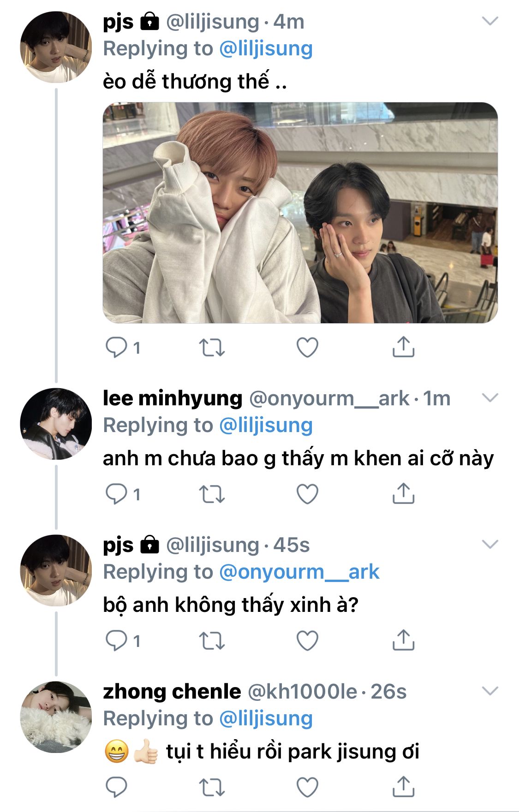The image size is (519, 812).
Task: Open options chevron on pjs's 45s reply
Action: (x=490, y=544)
